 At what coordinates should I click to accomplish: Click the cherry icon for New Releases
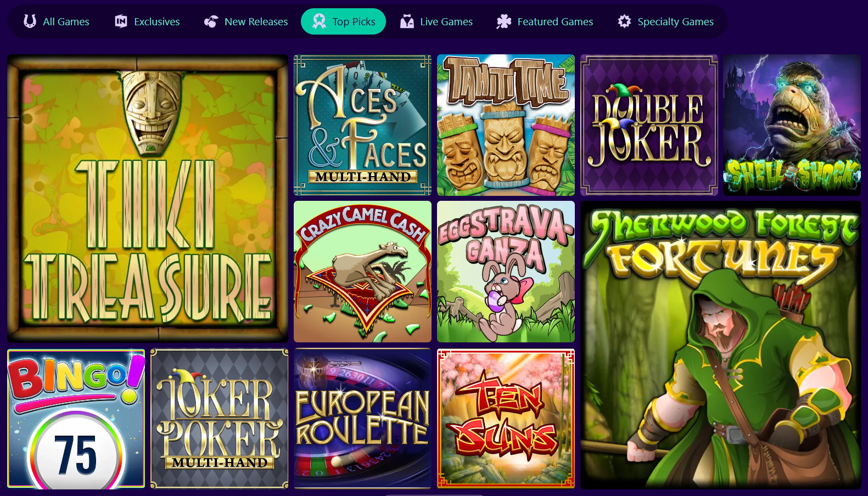point(211,21)
